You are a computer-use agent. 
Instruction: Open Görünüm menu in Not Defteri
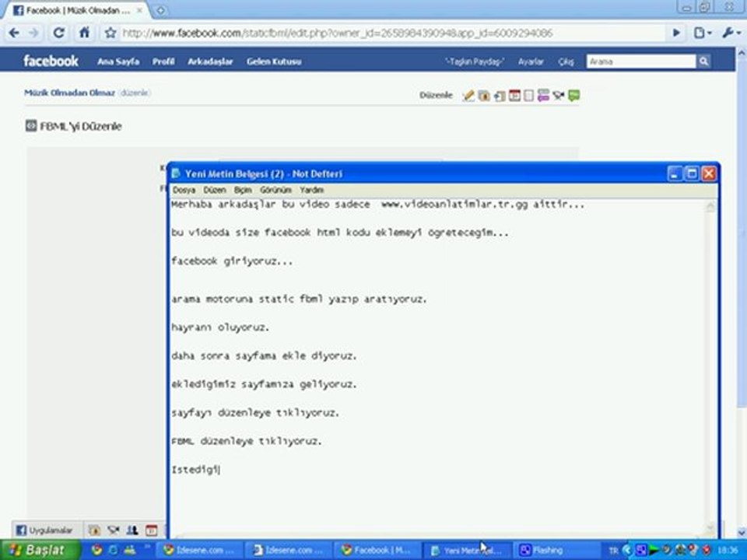[275, 190]
